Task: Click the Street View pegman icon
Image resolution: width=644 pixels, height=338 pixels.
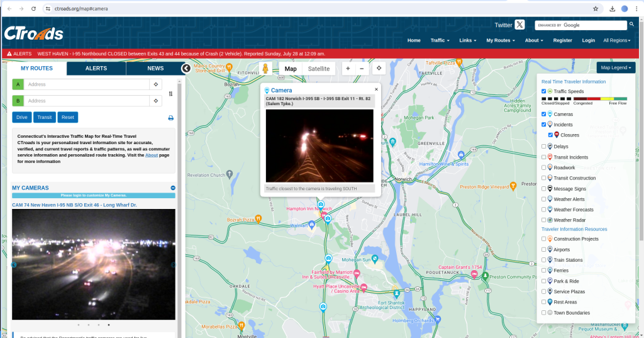Action: (265, 69)
